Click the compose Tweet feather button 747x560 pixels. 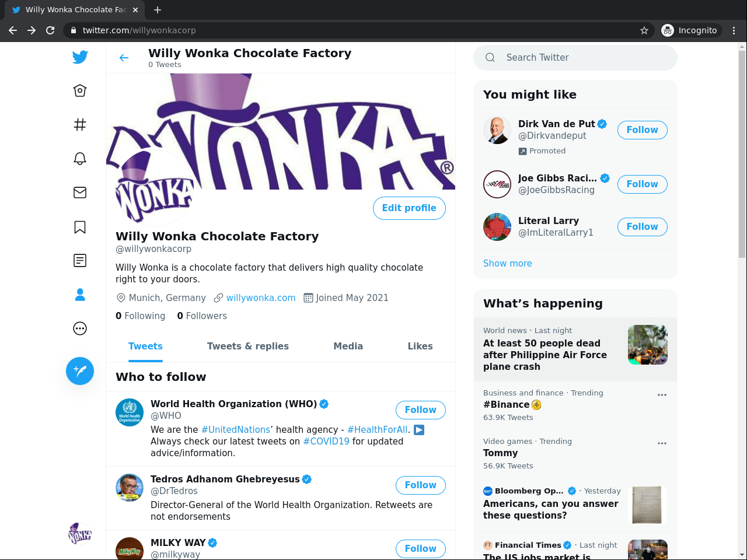coord(80,371)
